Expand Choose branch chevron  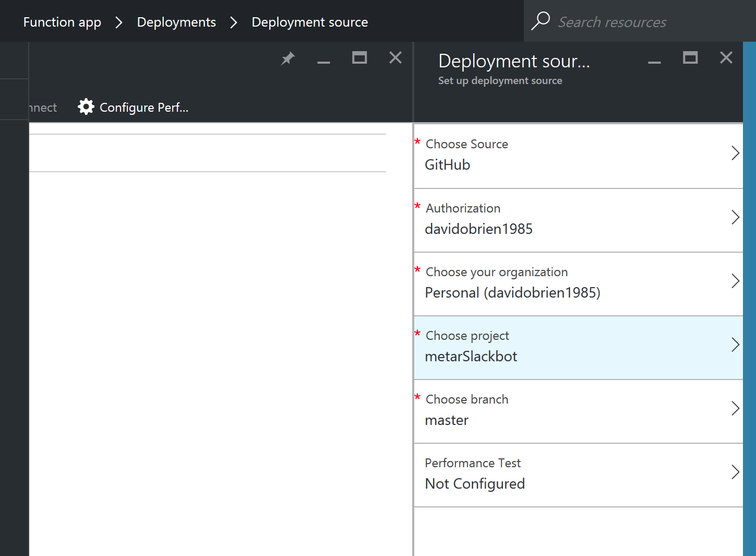pos(735,408)
